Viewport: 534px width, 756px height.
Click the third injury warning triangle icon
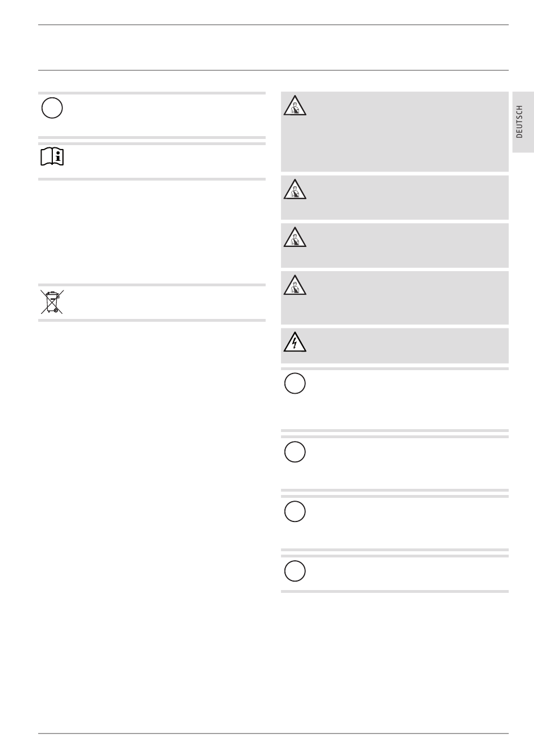tap(295, 237)
